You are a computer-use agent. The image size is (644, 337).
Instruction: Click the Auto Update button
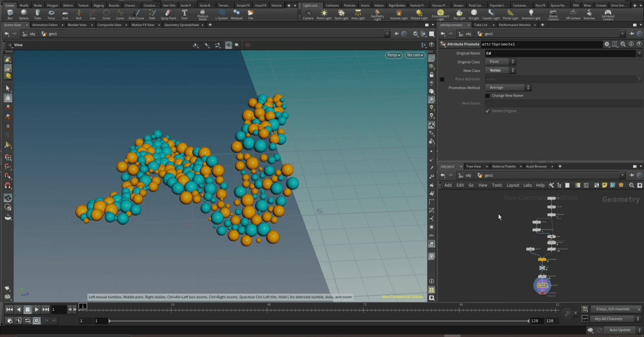[620, 330]
